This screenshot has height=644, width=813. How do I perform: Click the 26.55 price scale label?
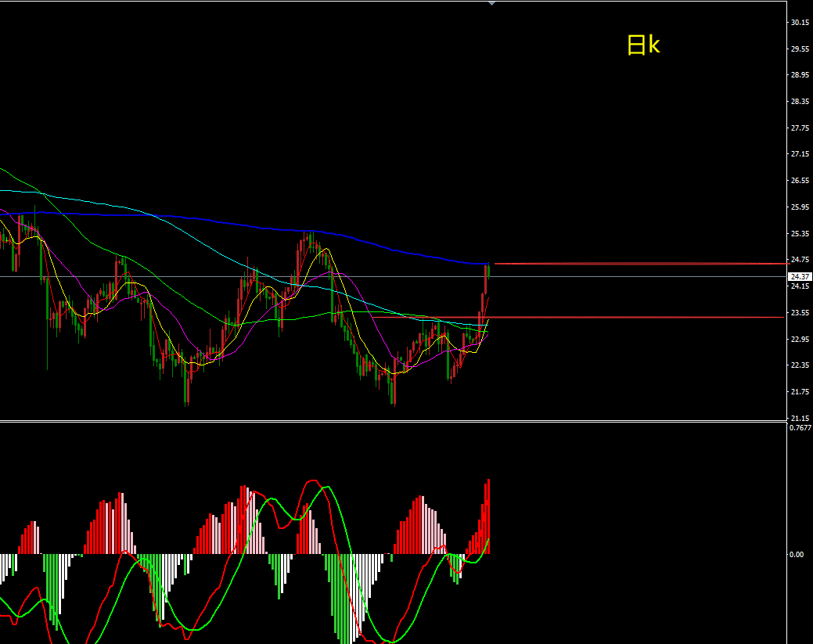tap(800, 181)
